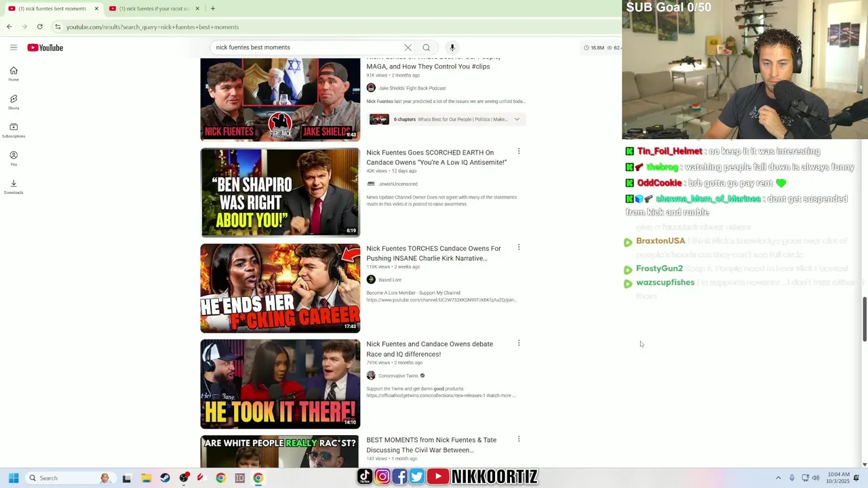Go back in the browser
This screenshot has width=868, height=488.
tap(9, 26)
